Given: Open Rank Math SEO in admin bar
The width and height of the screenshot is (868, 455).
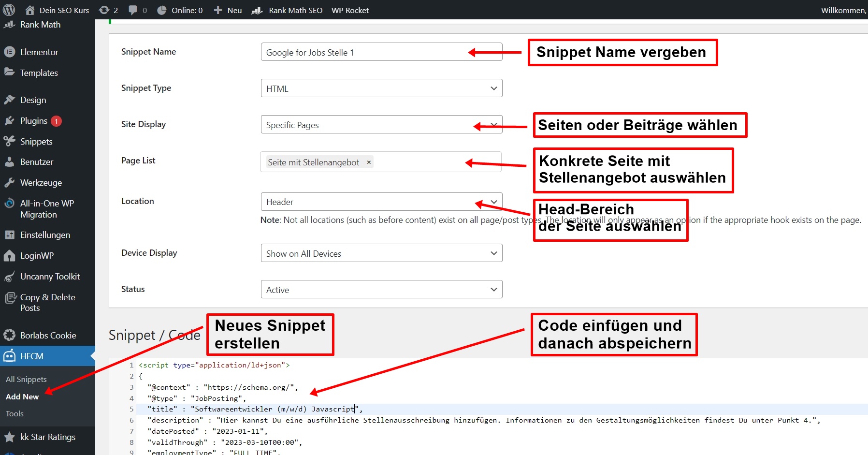Looking at the screenshot, I should [x=295, y=10].
